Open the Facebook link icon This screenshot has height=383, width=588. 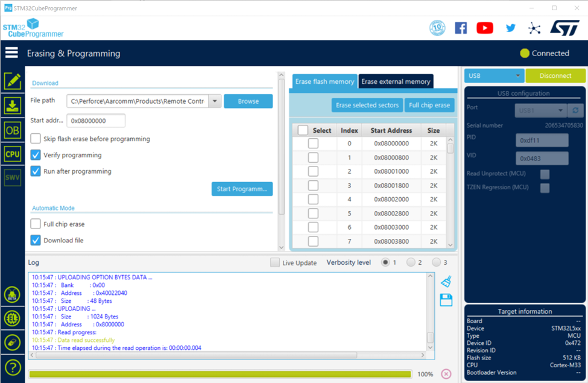click(x=461, y=28)
